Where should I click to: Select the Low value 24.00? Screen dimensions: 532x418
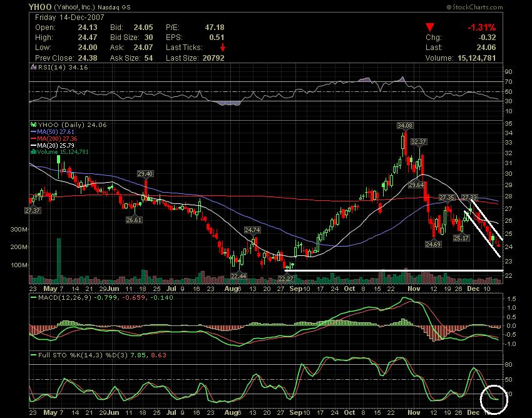click(x=88, y=48)
